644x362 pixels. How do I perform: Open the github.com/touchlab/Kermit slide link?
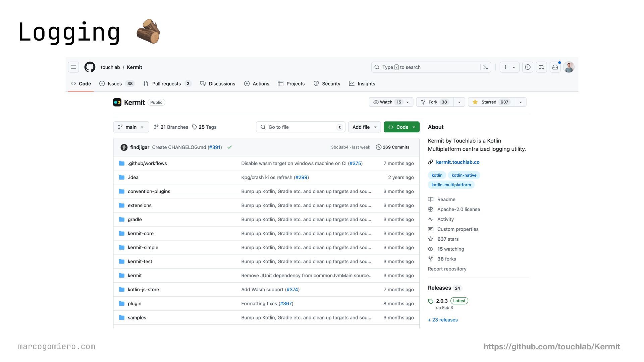(x=552, y=347)
